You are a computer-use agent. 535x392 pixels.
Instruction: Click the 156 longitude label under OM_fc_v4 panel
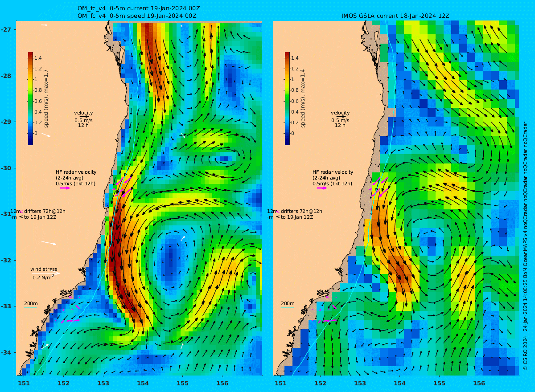(222, 383)
